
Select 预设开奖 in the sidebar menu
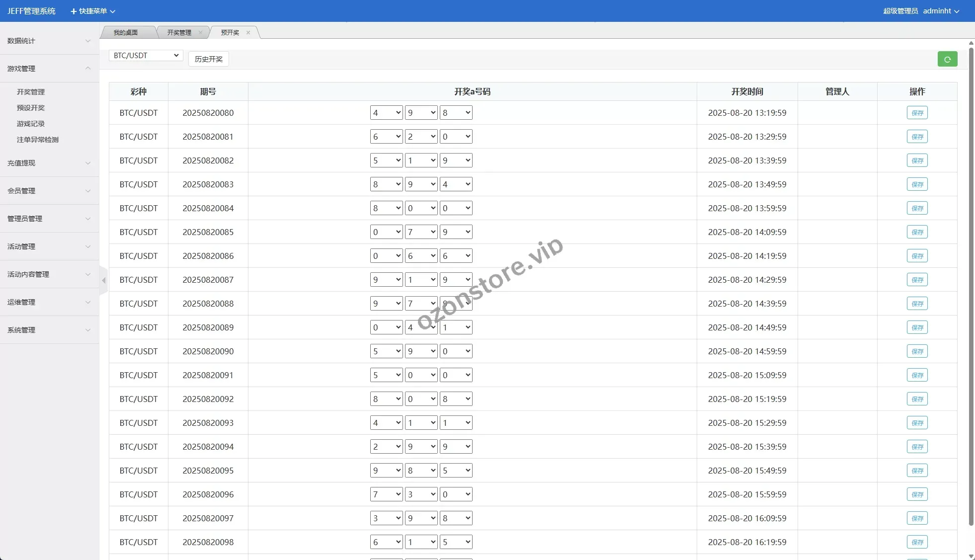click(31, 108)
